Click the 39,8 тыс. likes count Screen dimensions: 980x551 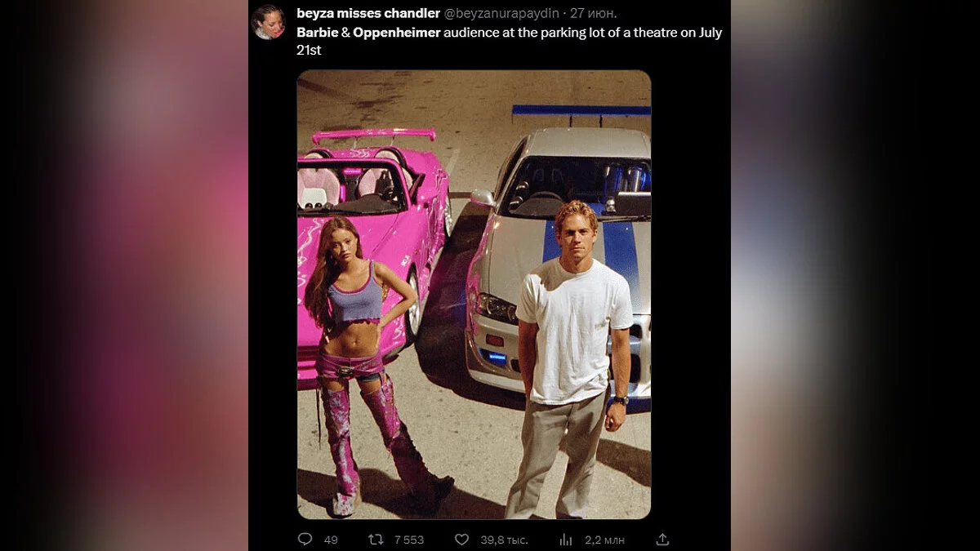504,540
